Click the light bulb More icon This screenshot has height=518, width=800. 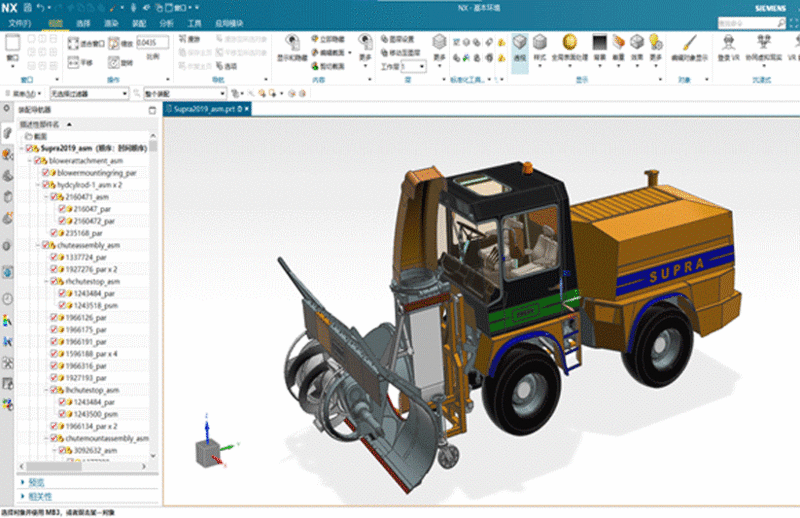656,42
